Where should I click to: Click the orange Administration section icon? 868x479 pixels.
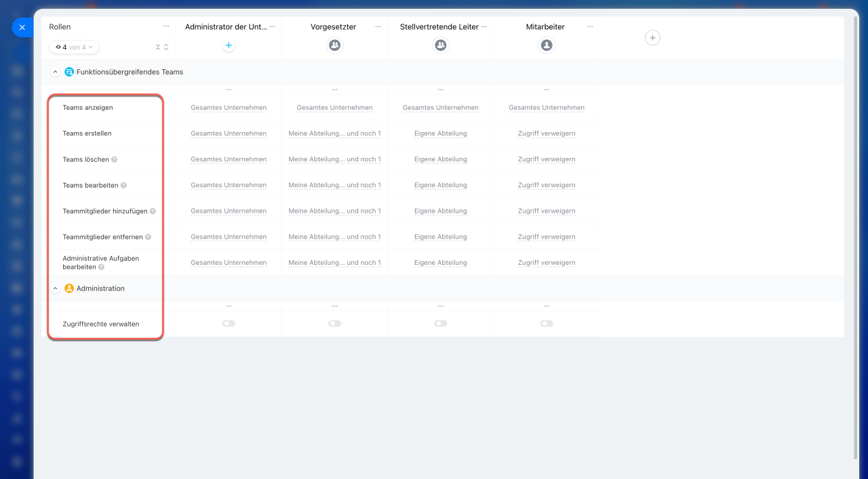69,289
